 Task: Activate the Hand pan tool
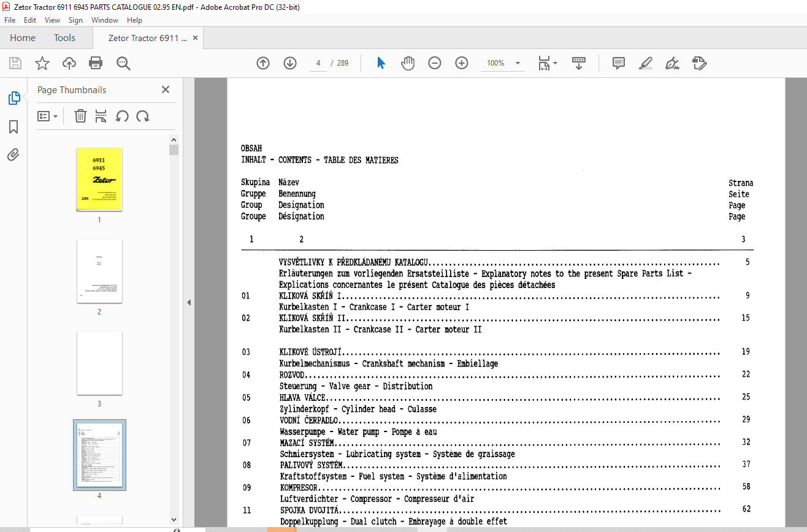(x=408, y=63)
